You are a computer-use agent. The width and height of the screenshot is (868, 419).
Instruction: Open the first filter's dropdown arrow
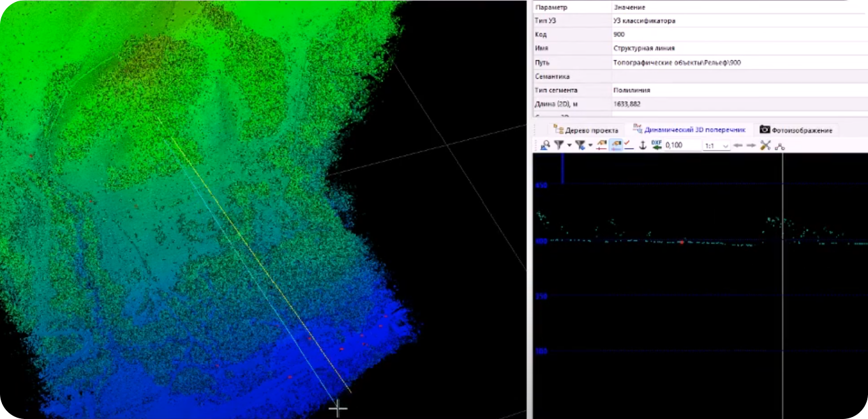click(x=569, y=146)
